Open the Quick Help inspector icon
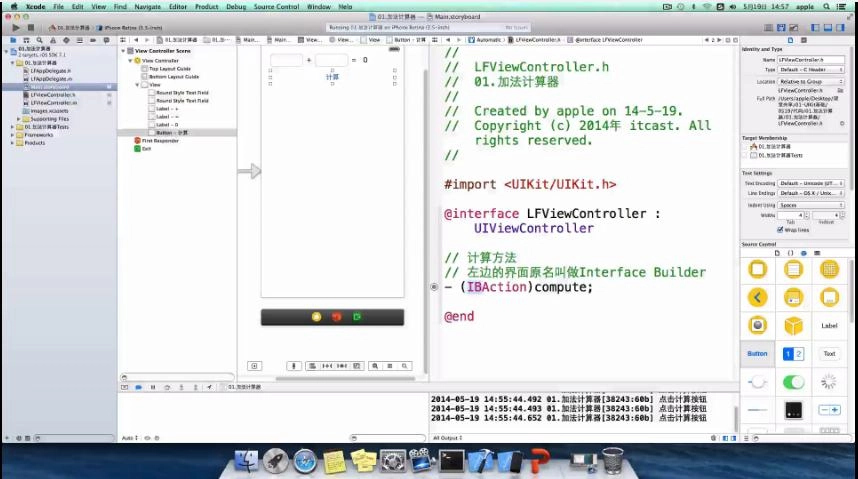The width and height of the screenshot is (858, 479). pos(803,40)
